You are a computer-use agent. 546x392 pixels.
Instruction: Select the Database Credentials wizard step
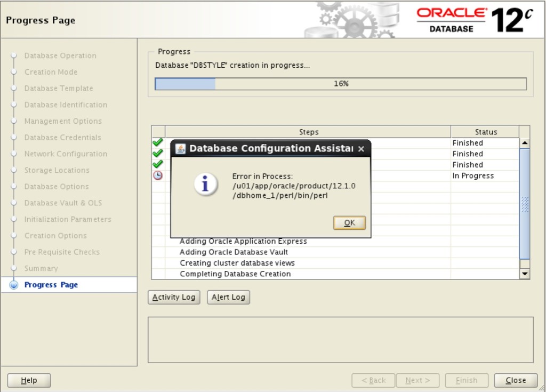[63, 138]
